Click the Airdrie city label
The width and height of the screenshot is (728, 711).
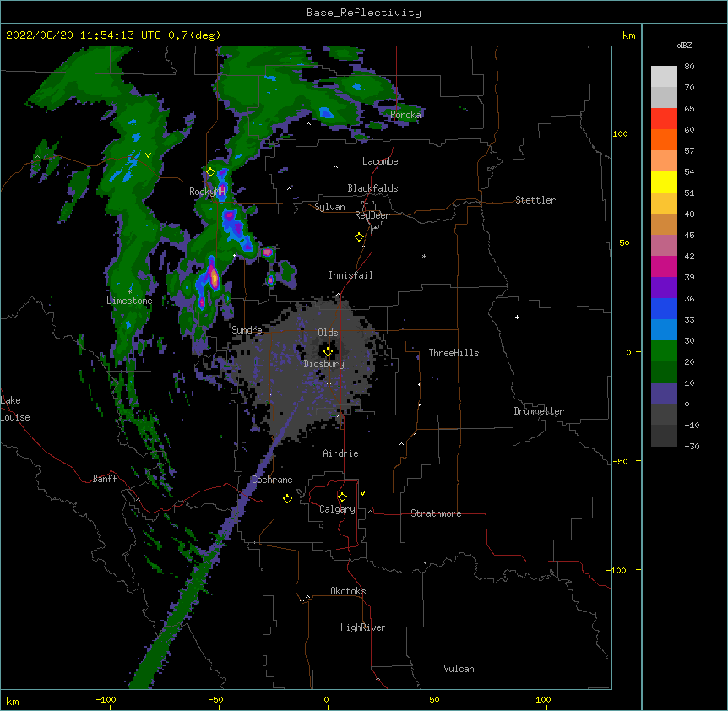(x=340, y=453)
